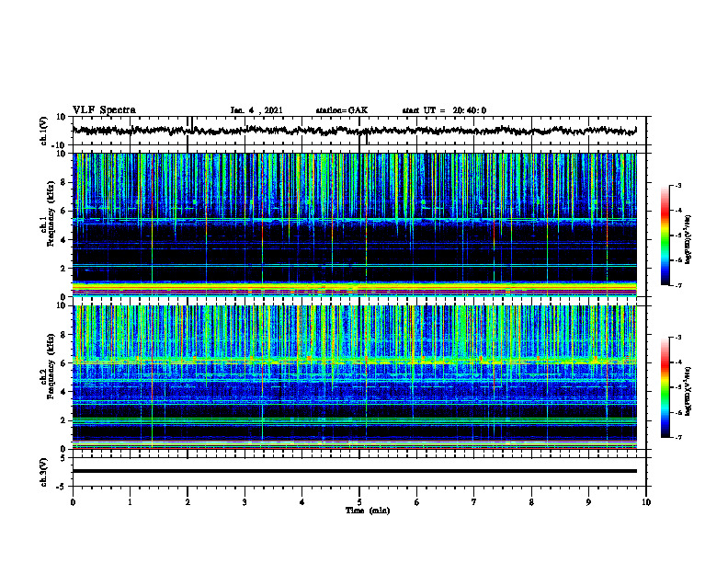Click the "8" kHz tick on ch.1 axis
The image size is (728, 563).
64,182
